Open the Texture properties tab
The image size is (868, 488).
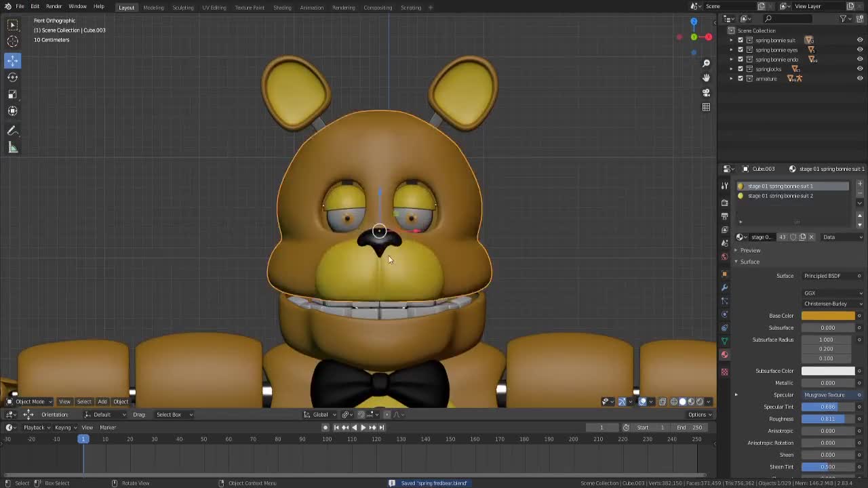point(724,371)
